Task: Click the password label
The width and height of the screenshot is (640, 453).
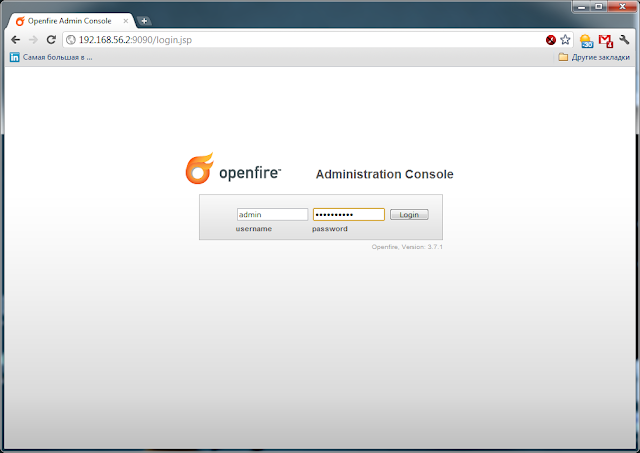Action: 330,229
